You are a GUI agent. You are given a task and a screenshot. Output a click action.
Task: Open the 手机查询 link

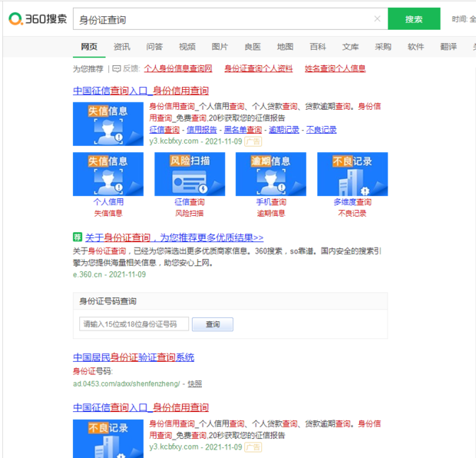(271, 202)
